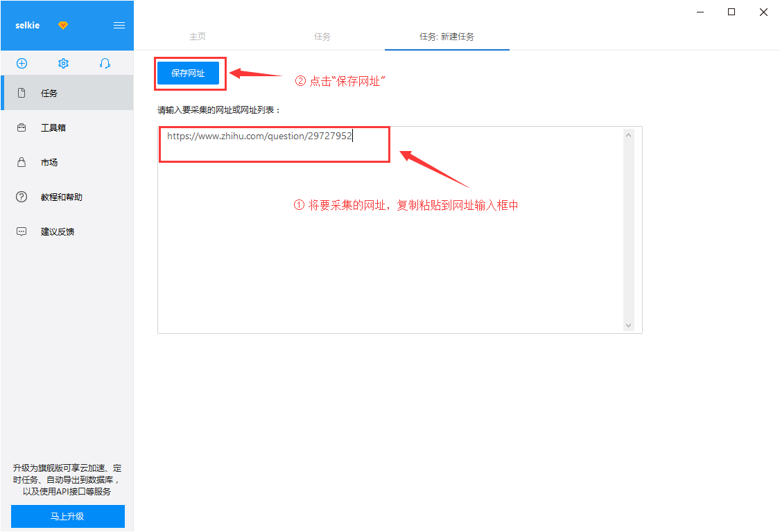Click the headset customer support icon

tap(105, 63)
